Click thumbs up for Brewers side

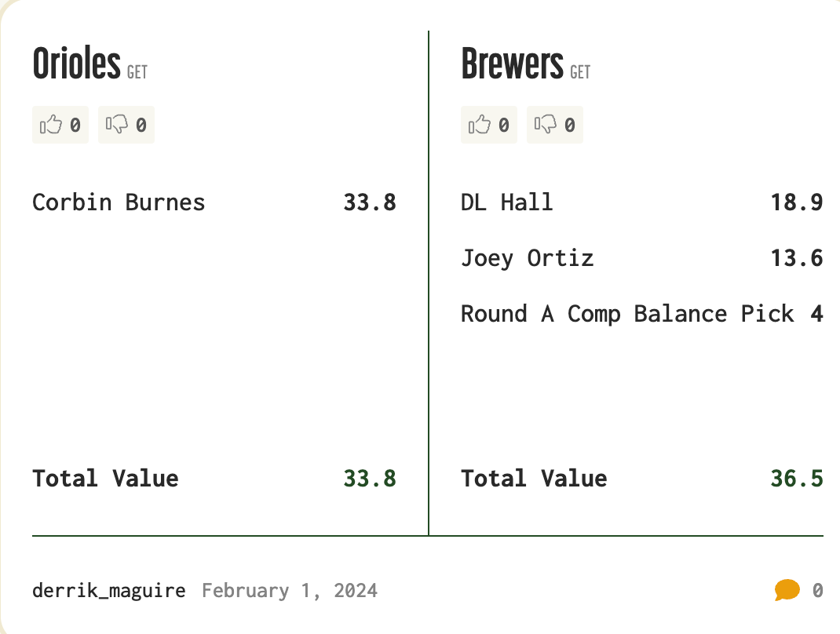pyautogui.click(x=488, y=125)
